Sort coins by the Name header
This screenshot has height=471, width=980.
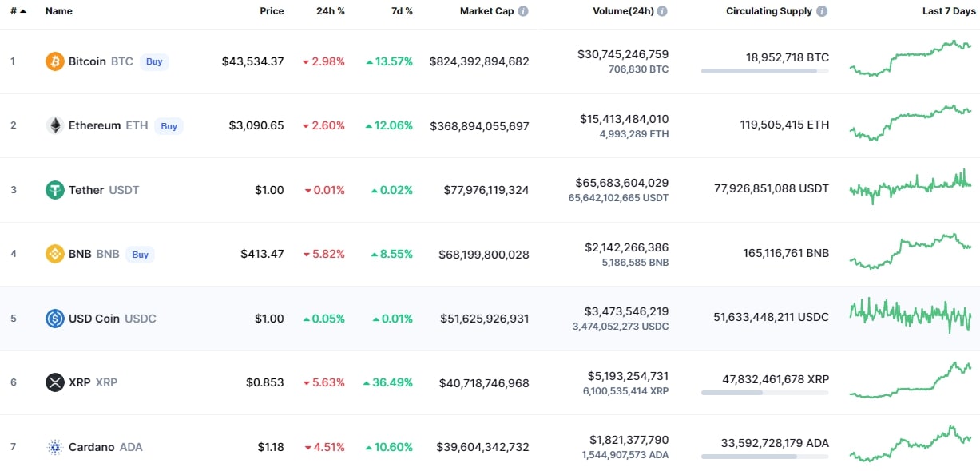tap(59, 11)
